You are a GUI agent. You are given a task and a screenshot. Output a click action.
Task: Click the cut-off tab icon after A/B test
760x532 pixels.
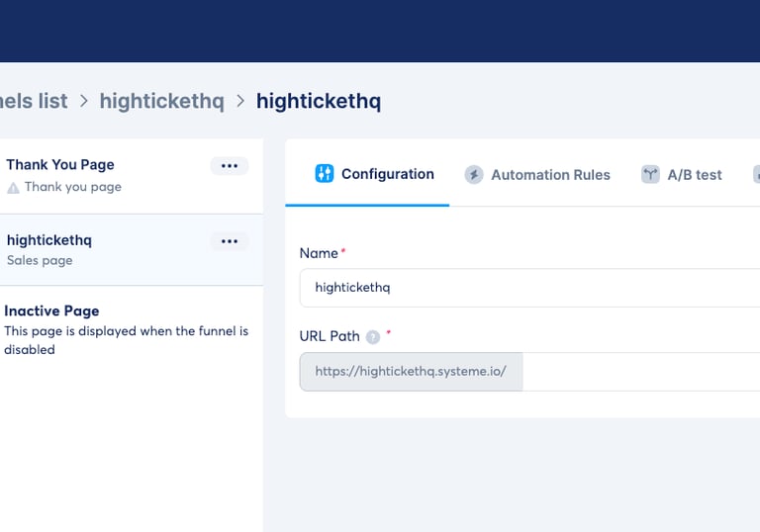point(756,175)
